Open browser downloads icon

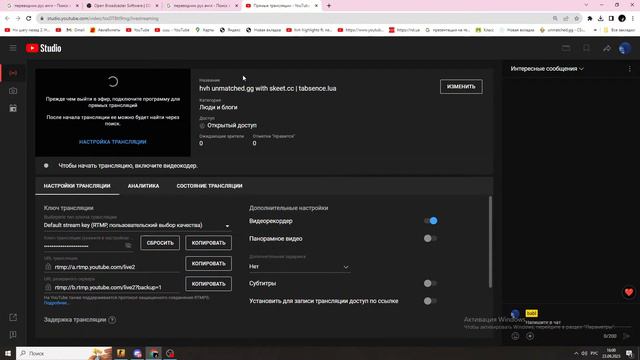point(600,18)
